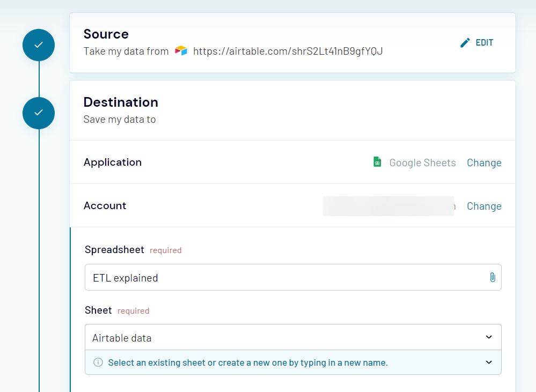Click the Airtable logo icon
The image size is (536, 392).
181,51
